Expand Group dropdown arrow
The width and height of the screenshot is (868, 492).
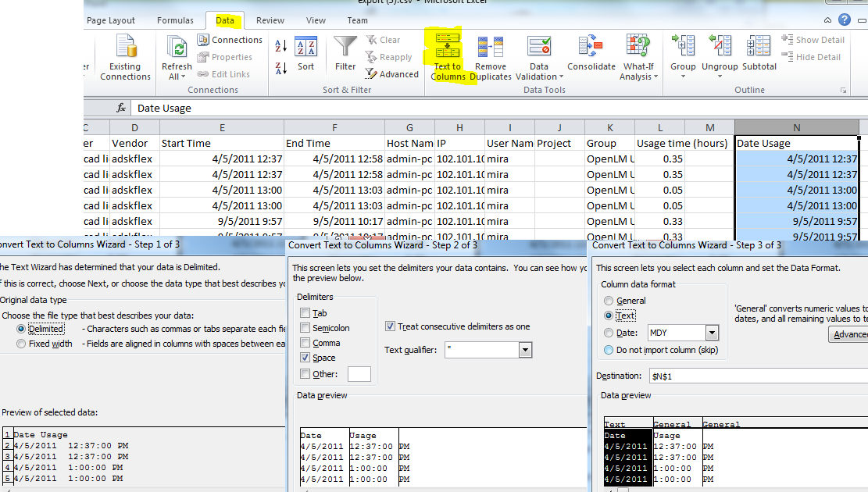click(x=683, y=77)
